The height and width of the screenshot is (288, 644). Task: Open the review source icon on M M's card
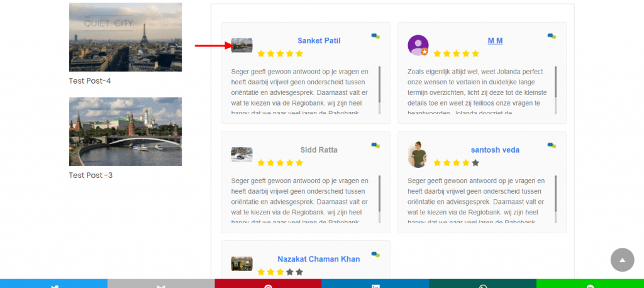pos(552,36)
